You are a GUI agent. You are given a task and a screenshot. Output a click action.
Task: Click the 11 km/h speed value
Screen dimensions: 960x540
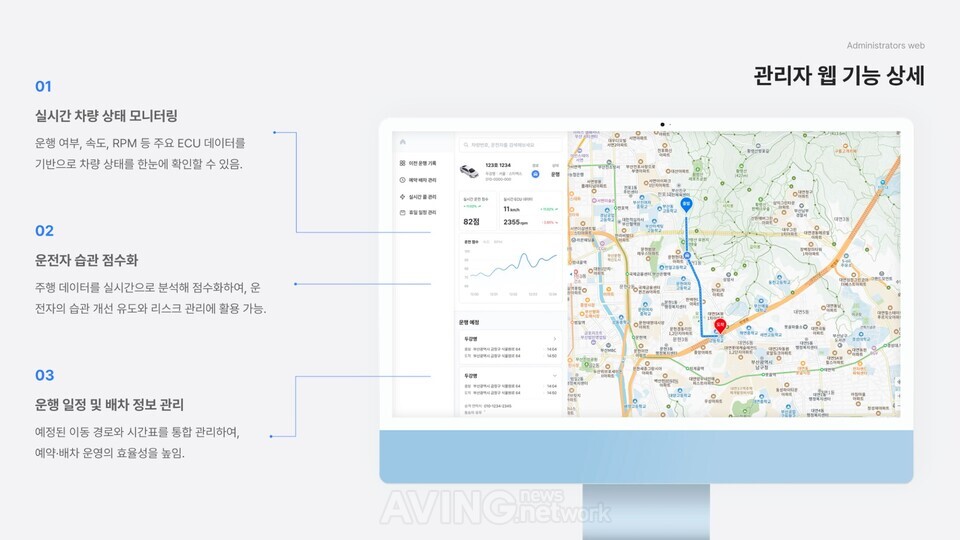coord(512,209)
